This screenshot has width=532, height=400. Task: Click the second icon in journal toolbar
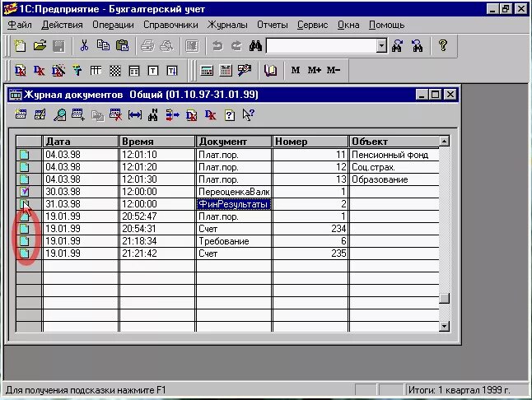point(40,115)
